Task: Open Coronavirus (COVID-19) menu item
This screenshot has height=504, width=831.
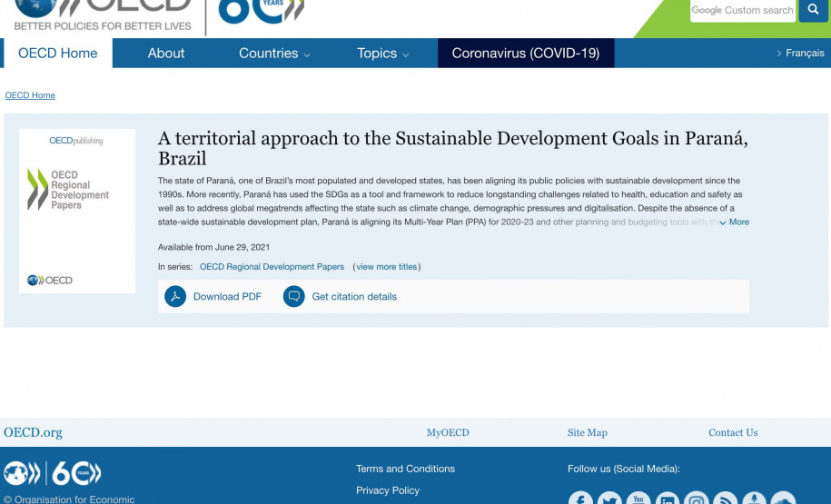Action: [526, 53]
